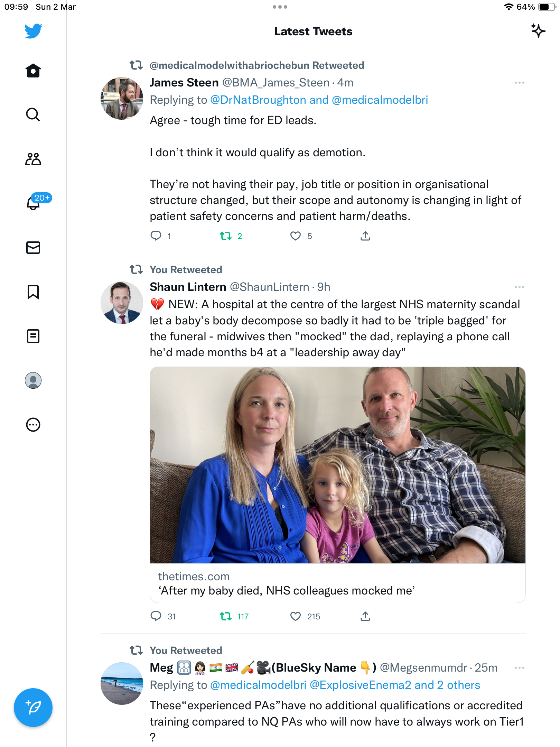This screenshot has width=560, height=747.
Task: Like Shaun Lintern's tweet with 215 likes
Action: [296, 616]
